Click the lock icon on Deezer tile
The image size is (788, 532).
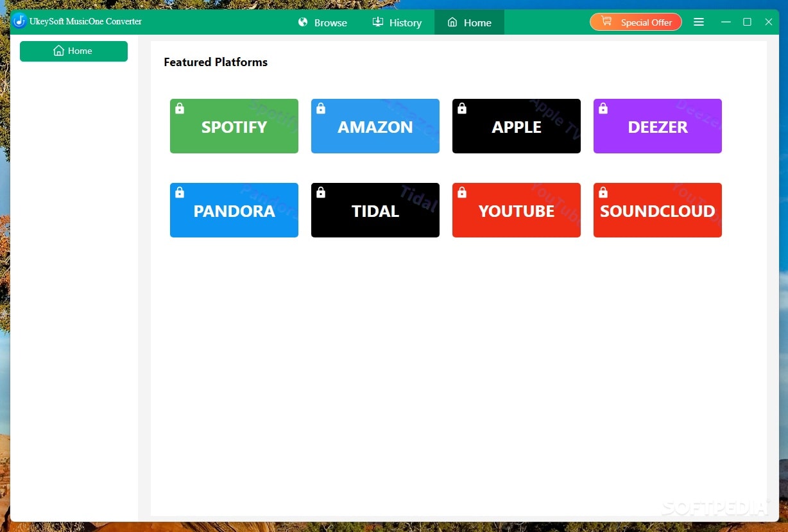point(603,108)
